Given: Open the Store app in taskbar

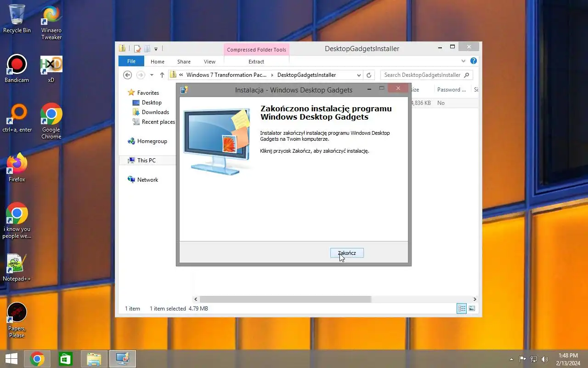Looking at the screenshot, I should tap(65, 359).
